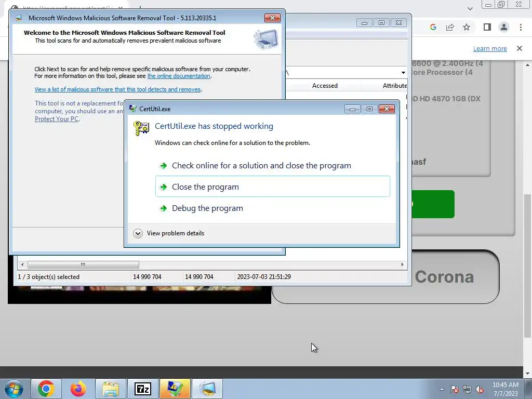The image size is (532, 399).
Task: Open address dropdown in 7-Zip window
Action: pyautogui.click(x=403, y=73)
